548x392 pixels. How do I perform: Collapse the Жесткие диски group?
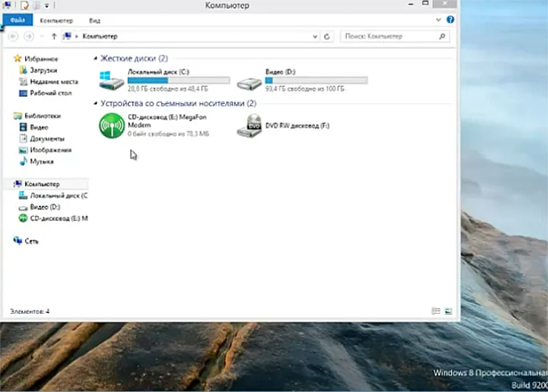point(95,58)
